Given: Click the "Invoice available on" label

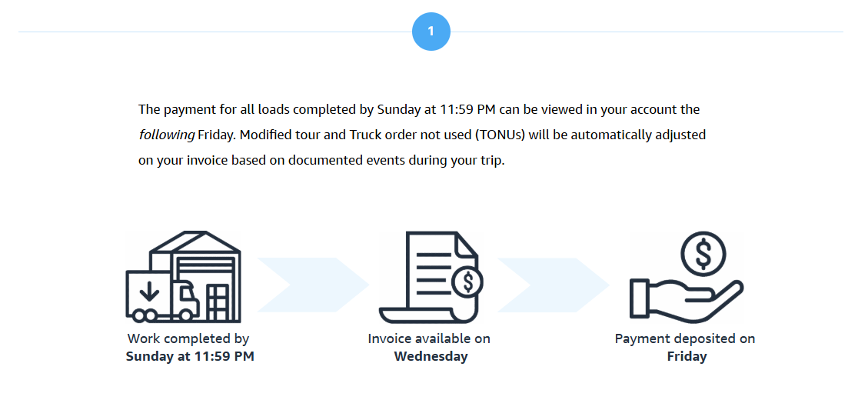Looking at the screenshot, I should pyautogui.click(x=429, y=338).
